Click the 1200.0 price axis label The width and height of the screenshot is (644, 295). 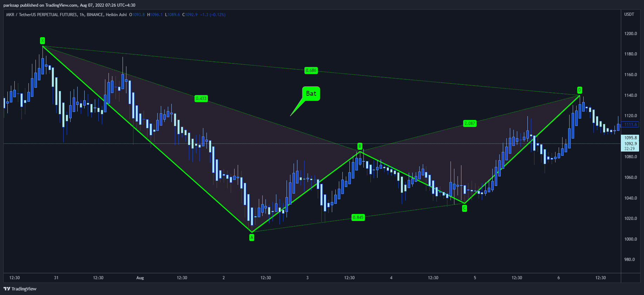tap(631, 34)
